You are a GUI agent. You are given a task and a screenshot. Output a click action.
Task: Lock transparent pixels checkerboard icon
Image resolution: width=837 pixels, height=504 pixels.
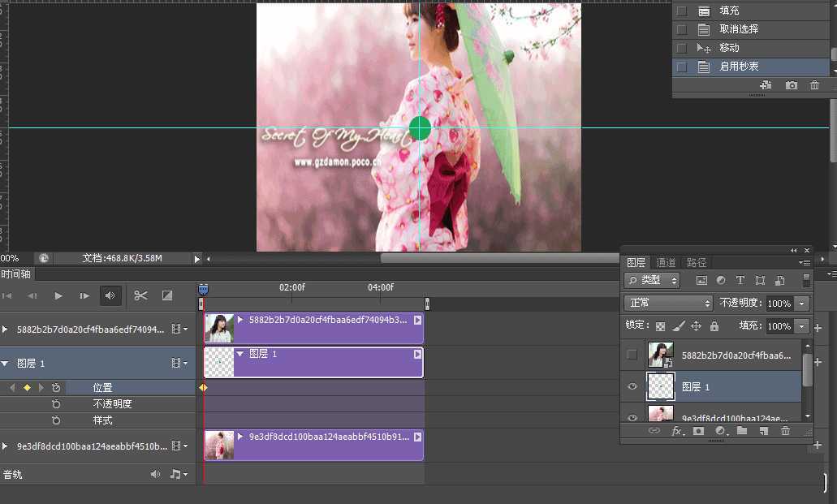pos(660,325)
